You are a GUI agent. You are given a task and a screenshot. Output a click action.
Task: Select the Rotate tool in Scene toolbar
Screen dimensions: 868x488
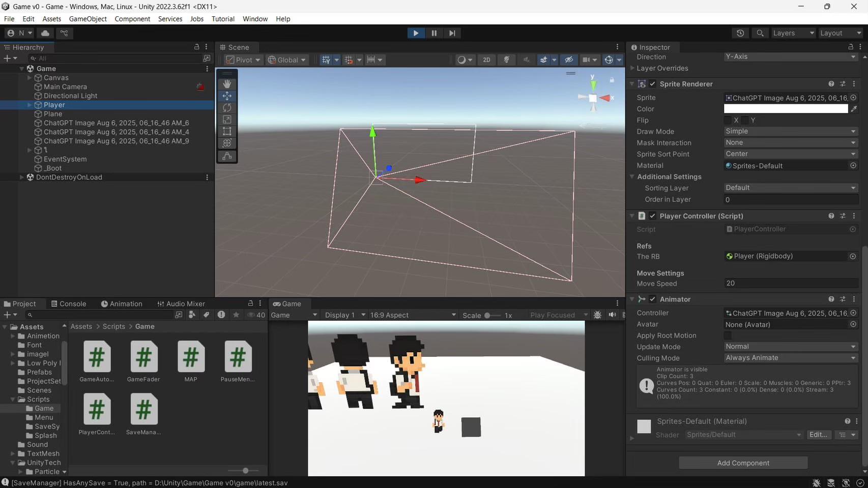(x=227, y=108)
